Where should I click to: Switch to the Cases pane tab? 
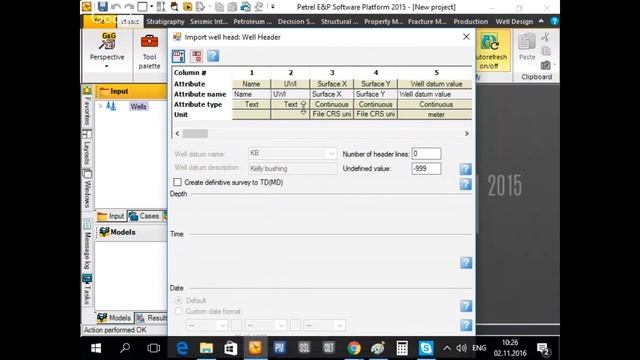(x=144, y=216)
